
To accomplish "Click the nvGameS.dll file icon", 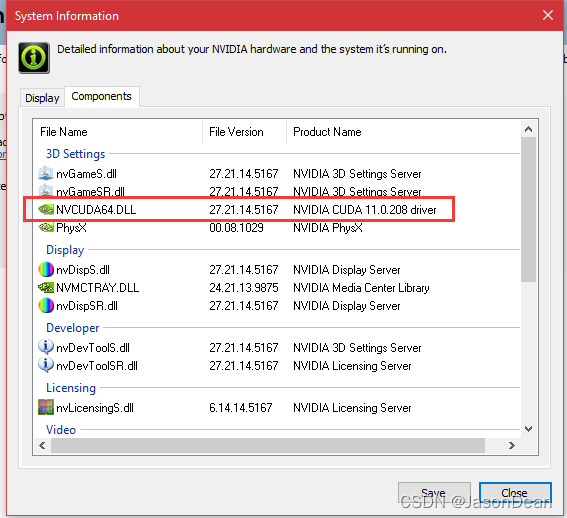I will coord(46,173).
